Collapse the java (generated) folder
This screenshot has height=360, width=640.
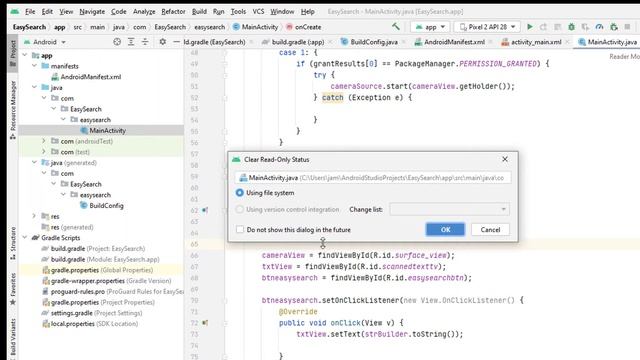[35, 162]
